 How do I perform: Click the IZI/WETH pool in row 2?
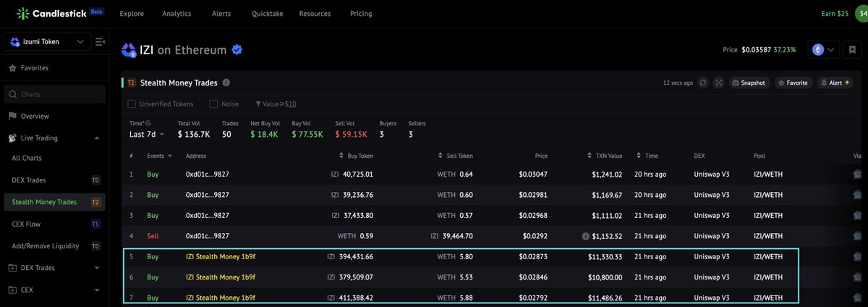(768, 195)
